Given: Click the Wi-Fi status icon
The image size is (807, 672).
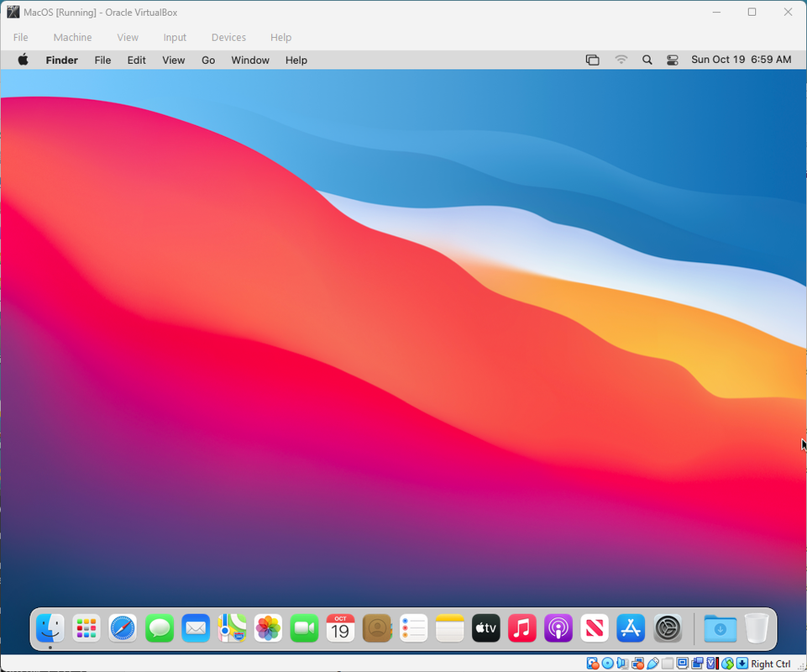Looking at the screenshot, I should coord(621,60).
